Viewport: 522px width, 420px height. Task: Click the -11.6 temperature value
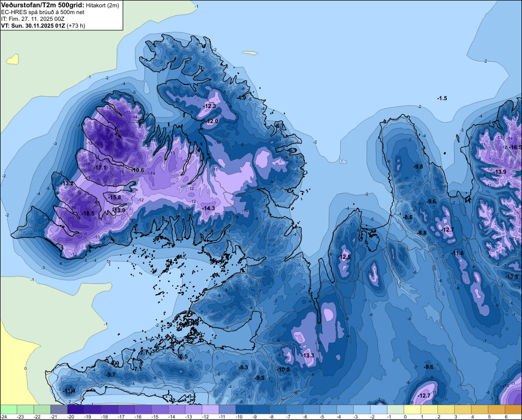tap(457, 253)
